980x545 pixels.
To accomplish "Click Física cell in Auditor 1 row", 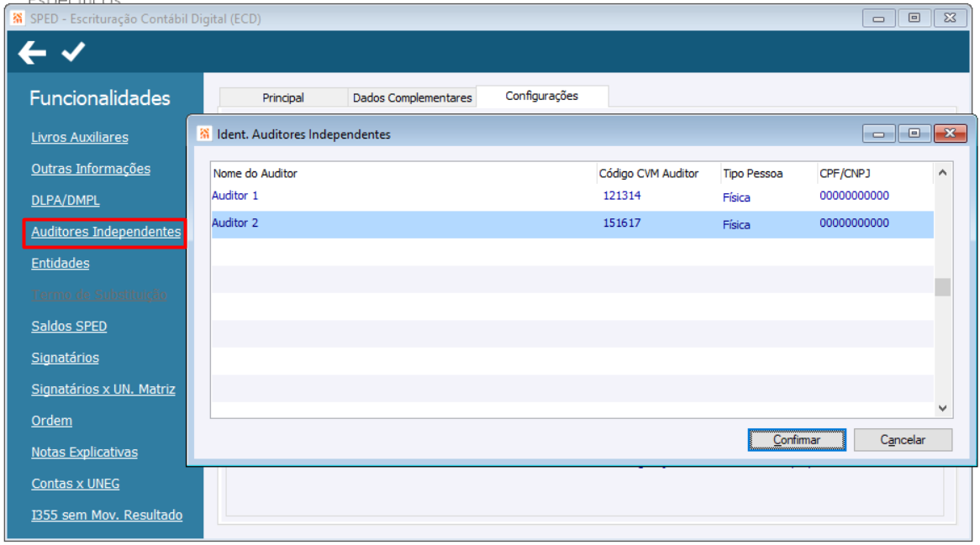I will coord(736,198).
